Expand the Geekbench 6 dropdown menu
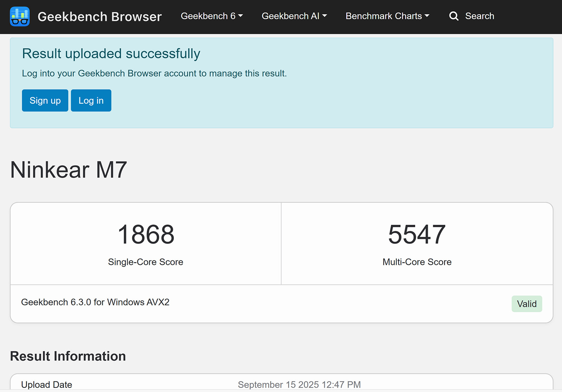 pos(212,16)
